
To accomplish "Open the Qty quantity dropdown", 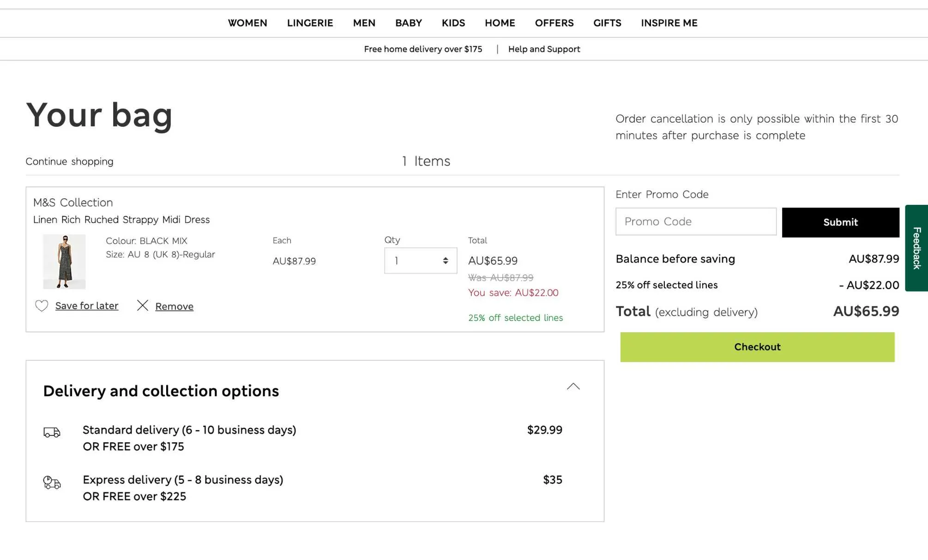I will coord(420,261).
